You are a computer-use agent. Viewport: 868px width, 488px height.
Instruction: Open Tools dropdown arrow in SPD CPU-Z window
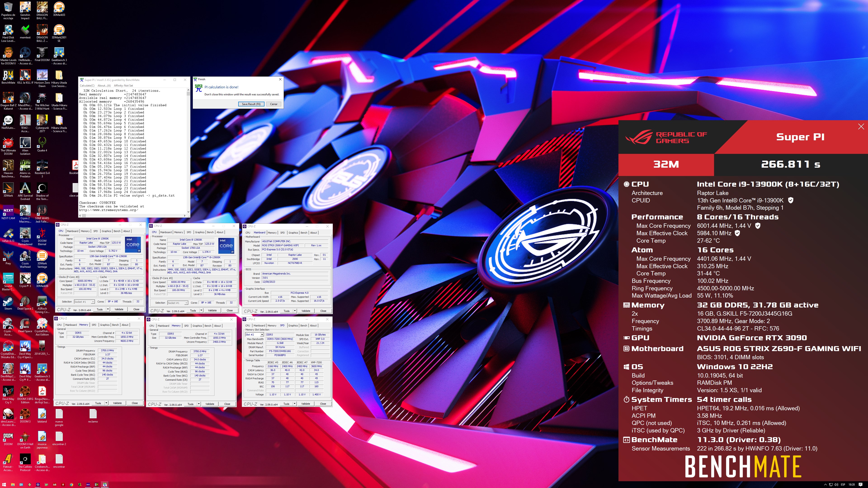[295, 404]
